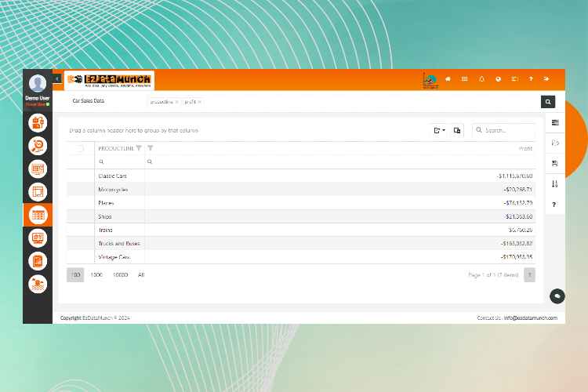Click the Profit filter row search box

coord(339,162)
